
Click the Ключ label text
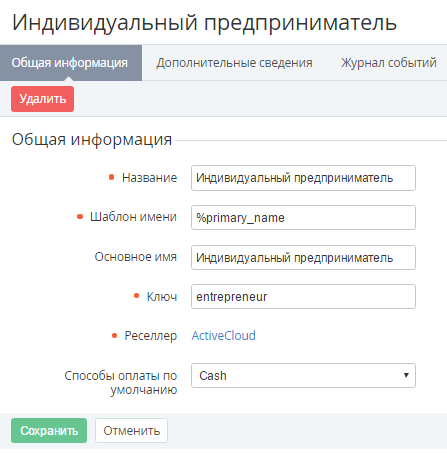pos(162,297)
